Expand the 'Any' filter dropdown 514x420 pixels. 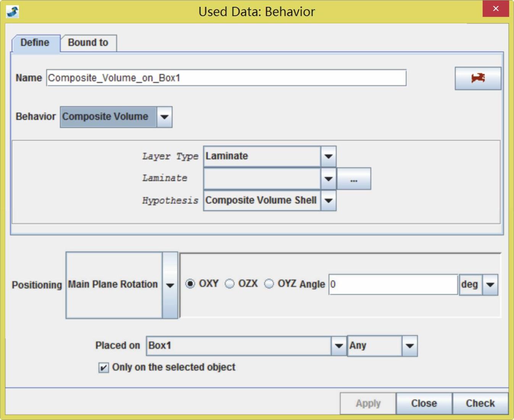pos(409,346)
